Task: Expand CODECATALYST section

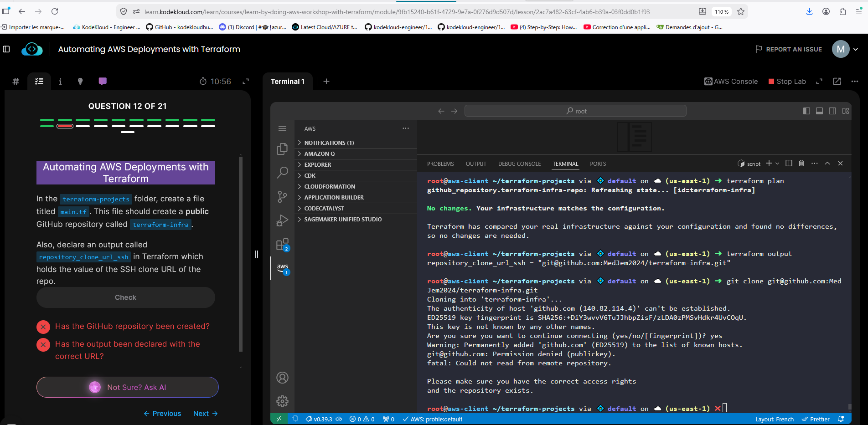Action: pyautogui.click(x=356, y=208)
